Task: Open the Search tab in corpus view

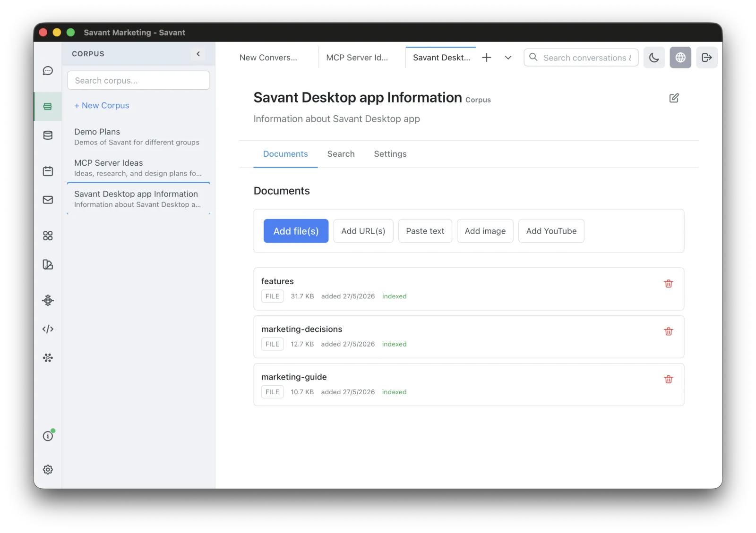Action: point(341,154)
